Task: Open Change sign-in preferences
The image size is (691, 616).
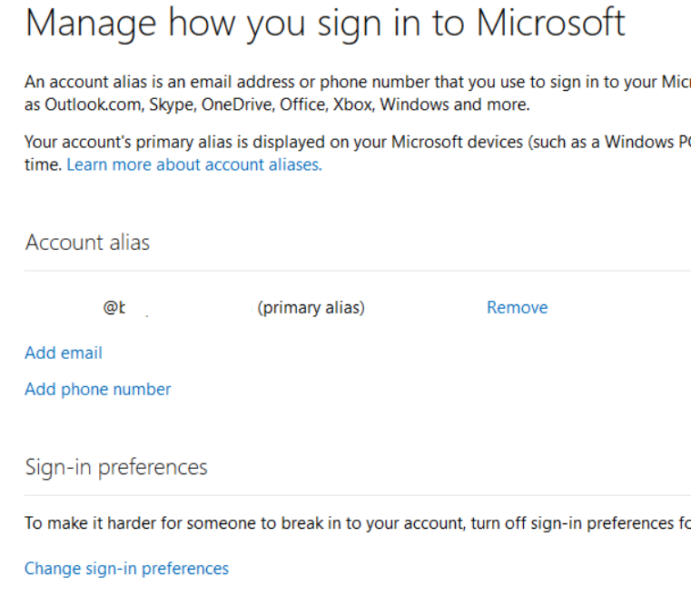Action: [126, 569]
